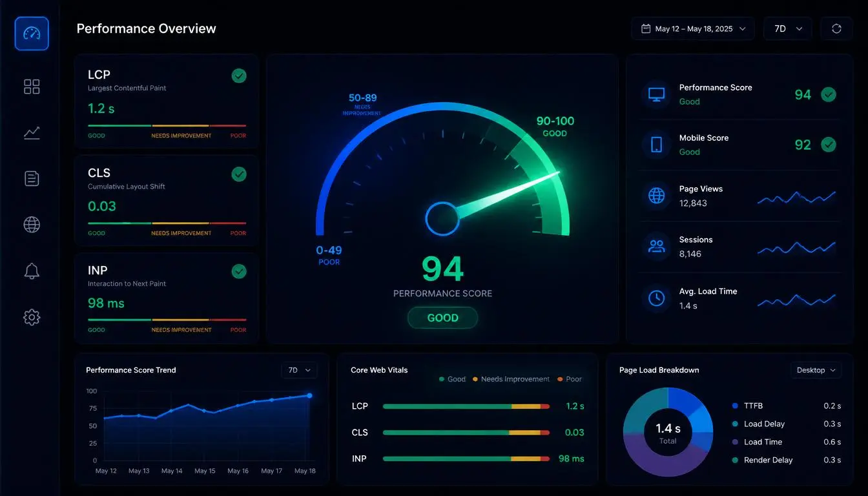This screenshot has height=496, width=868.
Task: Open the speedometer performance icon in sidebar
Action: 32,34
